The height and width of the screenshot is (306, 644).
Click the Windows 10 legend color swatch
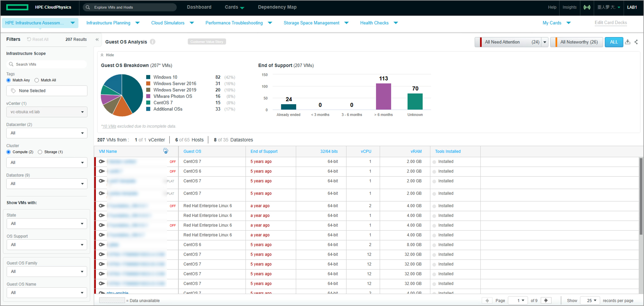[x=148, y=77]
